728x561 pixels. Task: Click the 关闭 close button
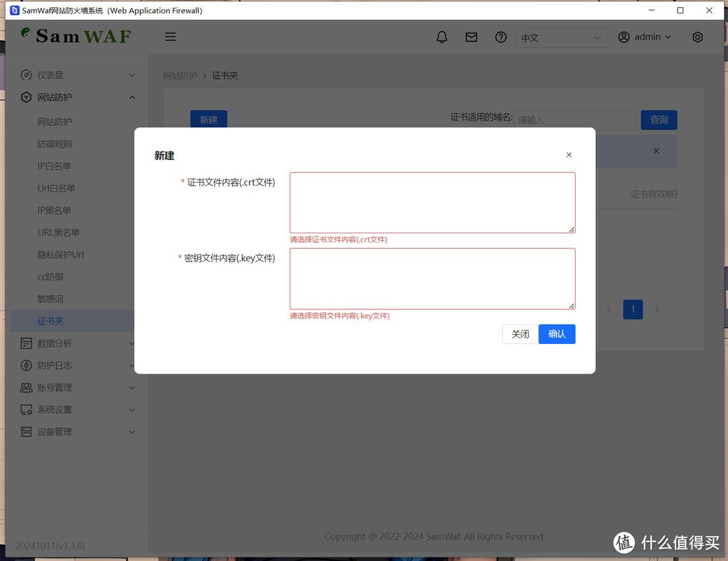[x=520, y=334]
